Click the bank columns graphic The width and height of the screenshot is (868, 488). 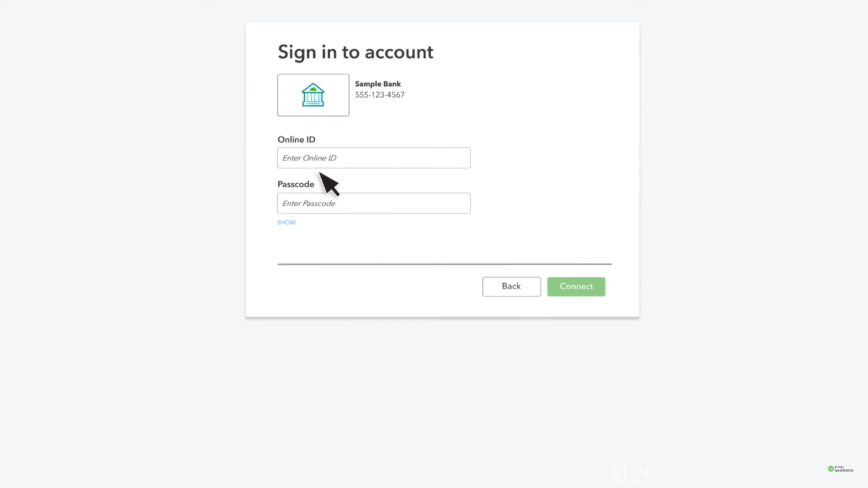(313, 98)
